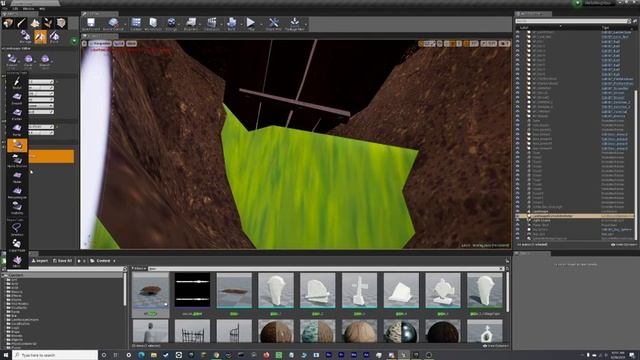The image size is (640, 360).
Task: Open the Blueprints toolbar button
Action: (x=191, y=24)
